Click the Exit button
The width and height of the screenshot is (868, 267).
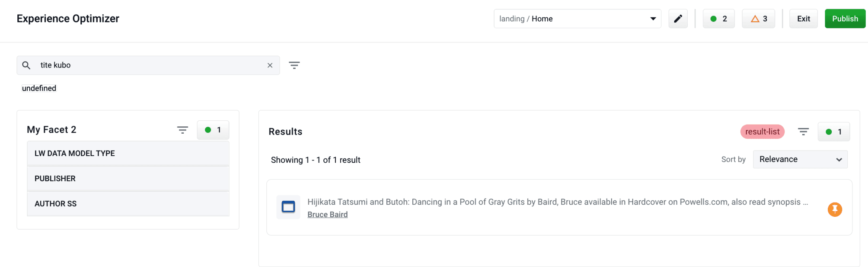pyautogui.click(x=804, y=19)
